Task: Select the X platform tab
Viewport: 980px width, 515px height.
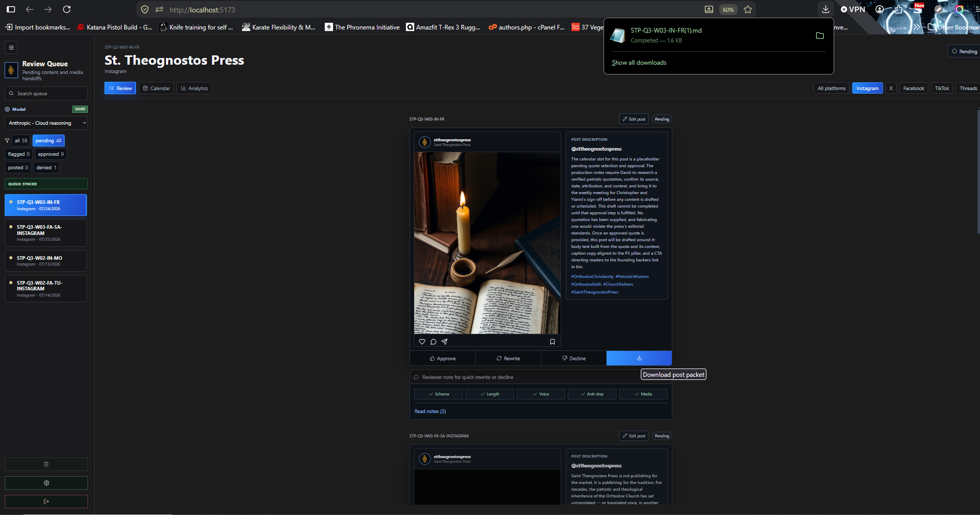Action: click(x=891, y=89)
